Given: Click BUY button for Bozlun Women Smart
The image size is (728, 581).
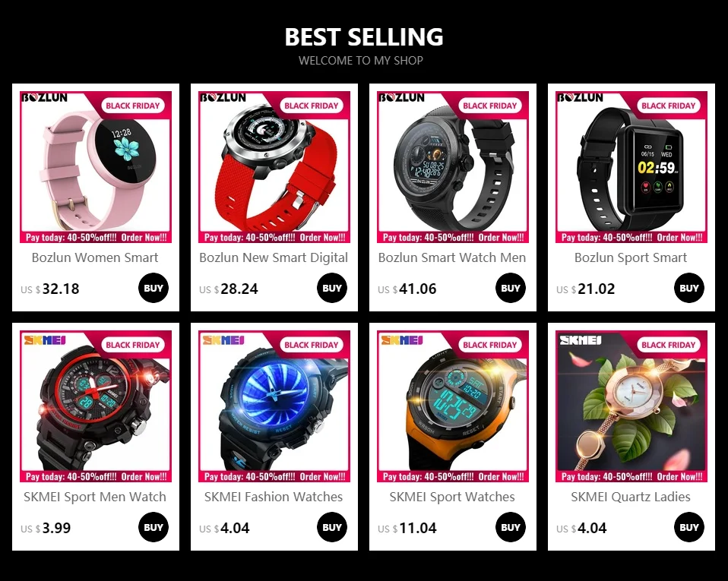Looking at the screenshot, I should [154, 288].
